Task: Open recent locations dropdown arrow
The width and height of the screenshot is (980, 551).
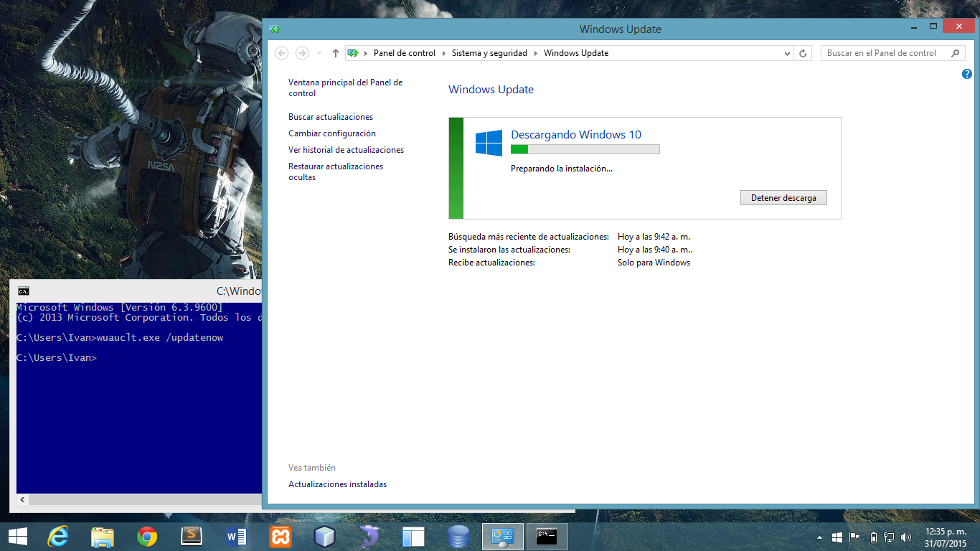Action: pos(319,53)
